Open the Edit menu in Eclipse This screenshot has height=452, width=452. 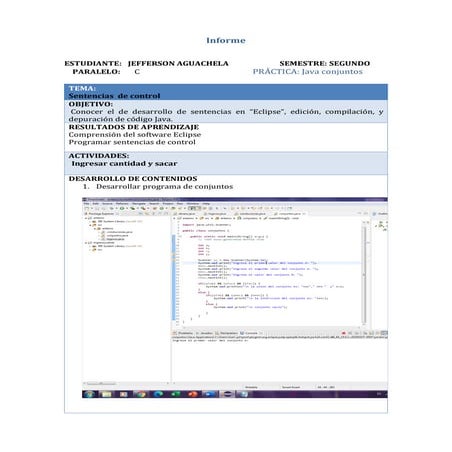pyautogui.click(x=96, y=204)
